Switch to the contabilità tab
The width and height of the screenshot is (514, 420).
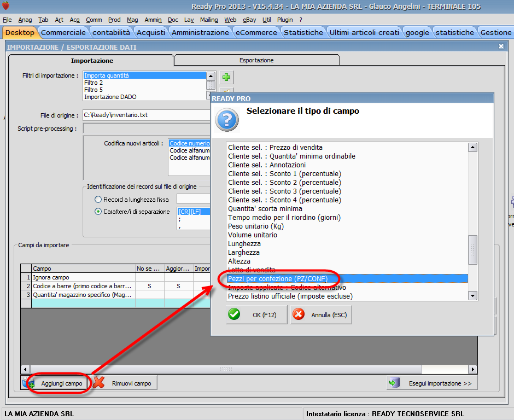[111, 32]
